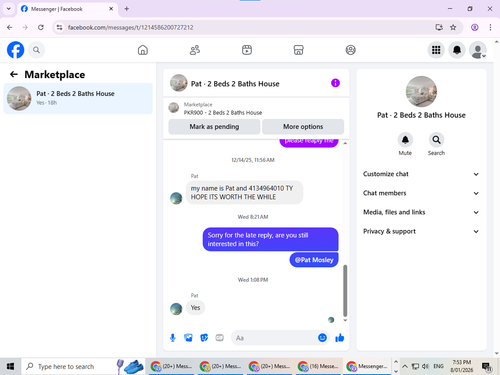Click Pat's avatar beside the Yes message

176,309
